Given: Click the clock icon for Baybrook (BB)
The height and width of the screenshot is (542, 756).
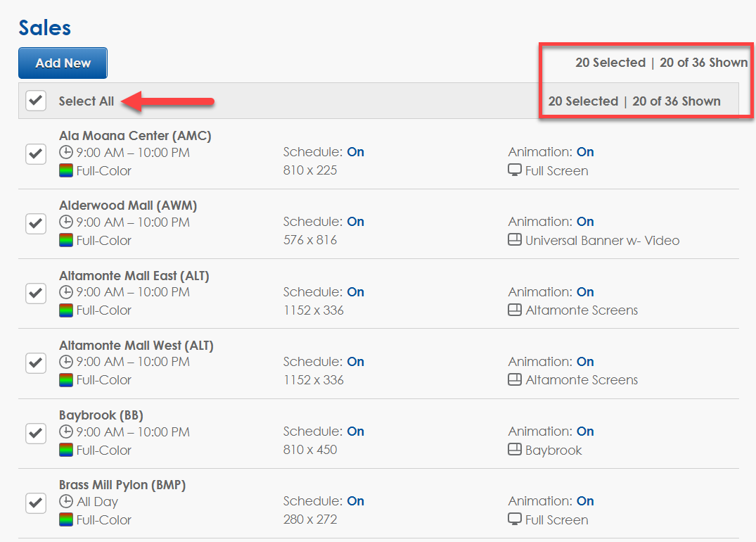Looking at the screenshot, I should pos(66,432).
